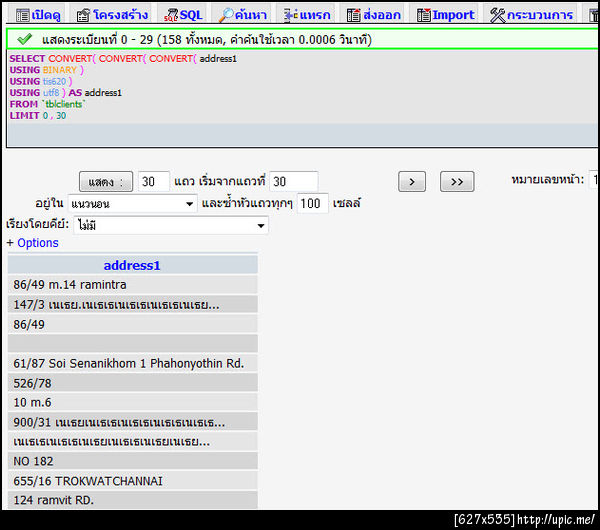Click the Import tab icon
The width and height of the screenshot is (600, 530).
tap(424, 15)
